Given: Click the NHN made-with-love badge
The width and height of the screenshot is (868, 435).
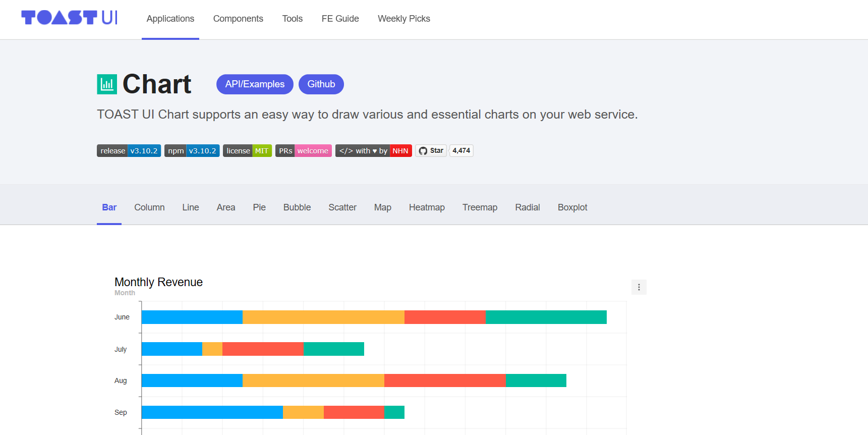Looking at the screenshot, I should coord(373,151).
